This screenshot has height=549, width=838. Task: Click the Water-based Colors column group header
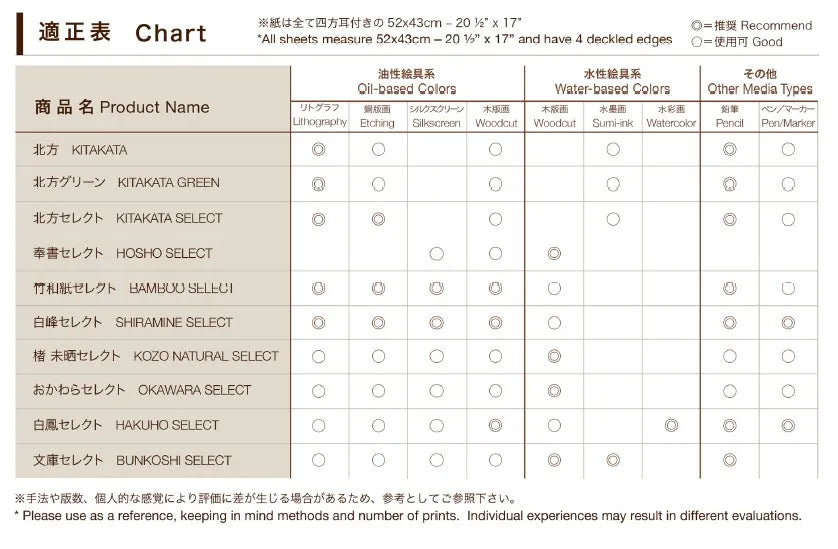pyautogui.click(x=612, y=82)
